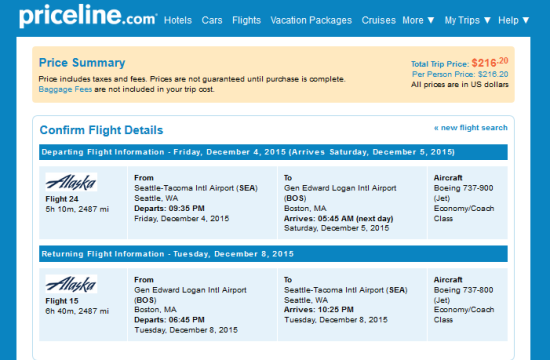Click the new flight search link

[x=471, y=128]
